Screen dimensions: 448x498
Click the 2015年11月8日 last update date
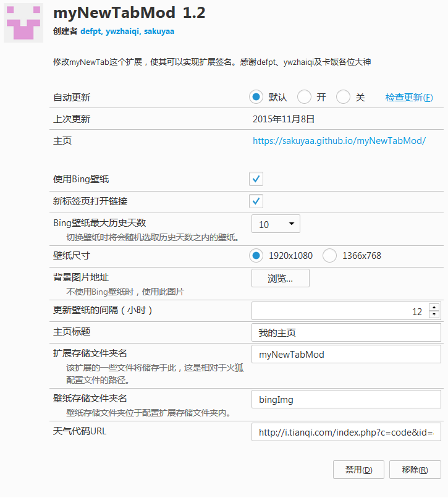(284, 119)
